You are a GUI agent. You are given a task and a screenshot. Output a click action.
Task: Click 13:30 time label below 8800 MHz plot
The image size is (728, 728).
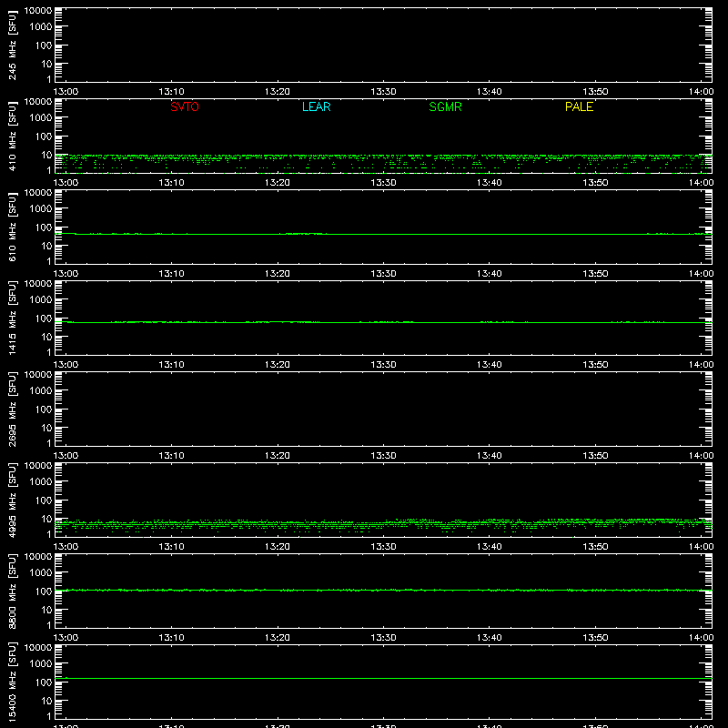point(383,638)
